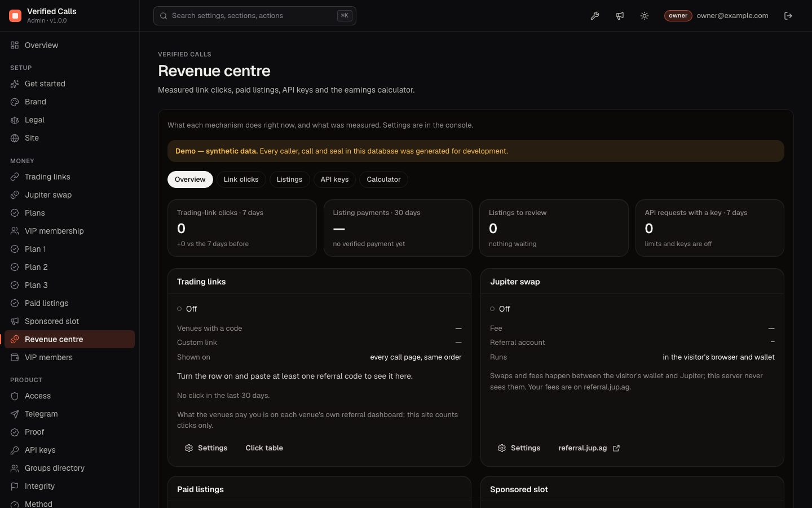812x508 pixels.
Task: Open VIP members page
Action: pyautogui.click(x=70, y=357)
